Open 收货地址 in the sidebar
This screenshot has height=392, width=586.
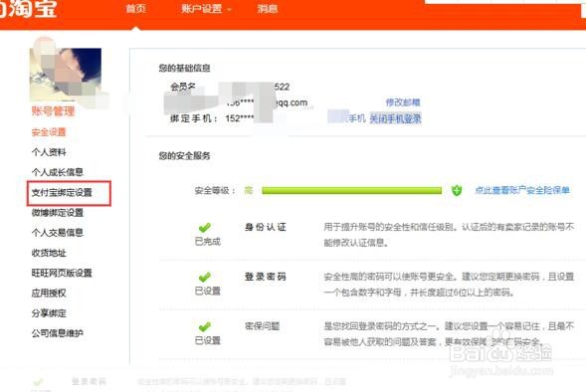coord(49,253)
